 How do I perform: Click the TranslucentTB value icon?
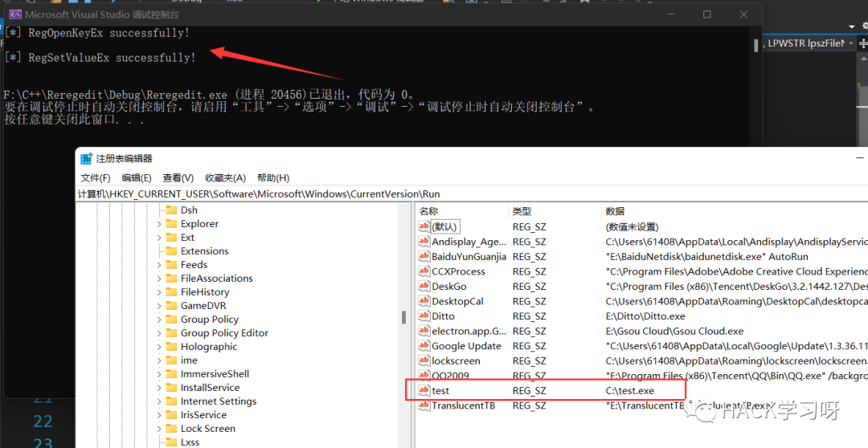424,405
